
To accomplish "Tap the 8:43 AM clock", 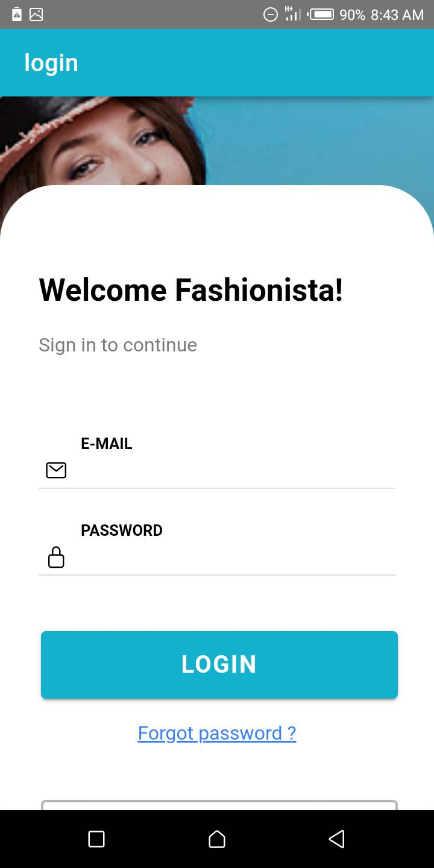I will pos(397,14).
